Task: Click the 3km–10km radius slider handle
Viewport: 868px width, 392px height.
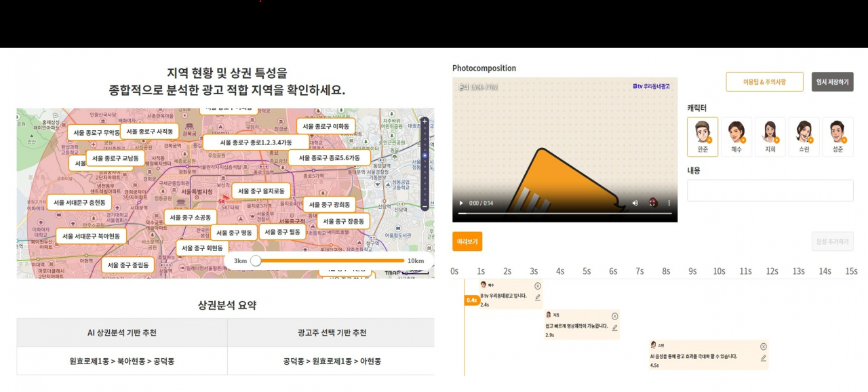Action: pyautogui.click(x=256, y=260)
